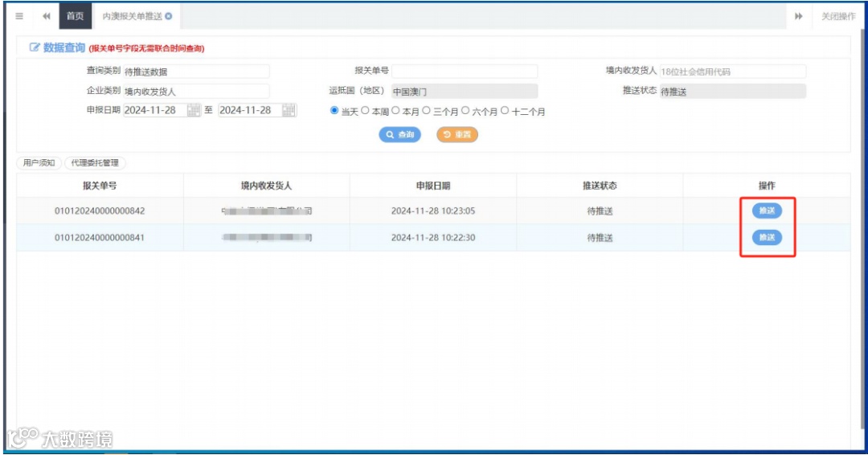Viewport: 868px width, 455px height.
Task: Click the 境内收发货人 column header
Action: 266,186
